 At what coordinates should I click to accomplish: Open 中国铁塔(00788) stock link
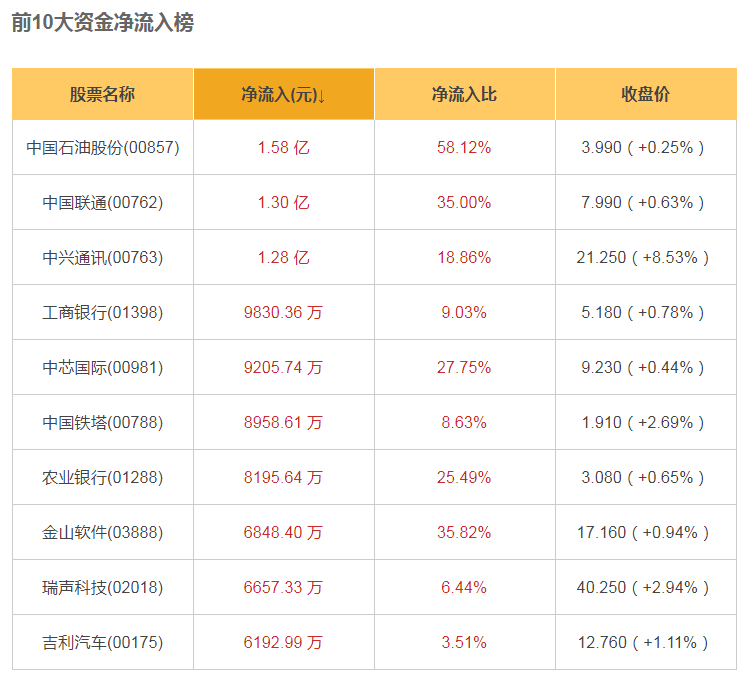pyautogui.click(x=102, y=423)
